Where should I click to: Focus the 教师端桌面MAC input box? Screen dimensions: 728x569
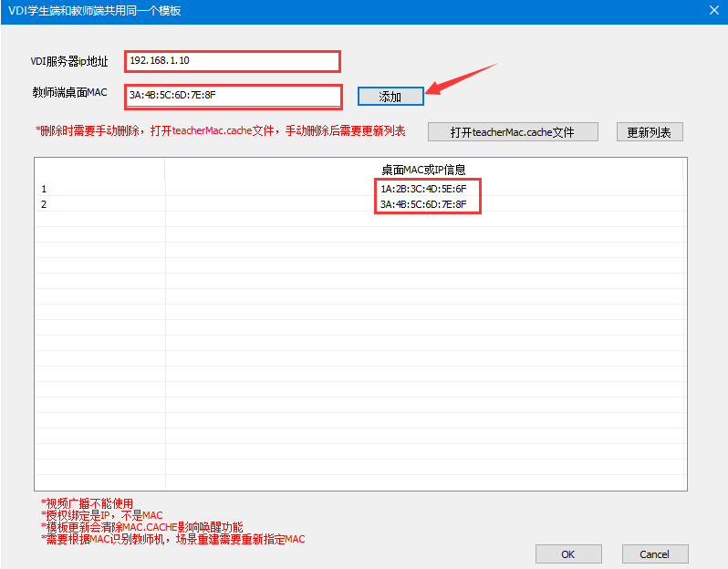click(233, 95)
